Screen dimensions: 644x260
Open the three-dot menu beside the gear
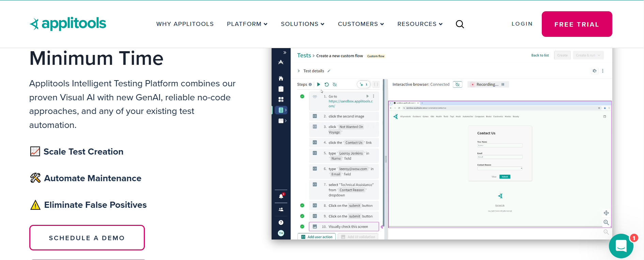click(x=603, y=71)
